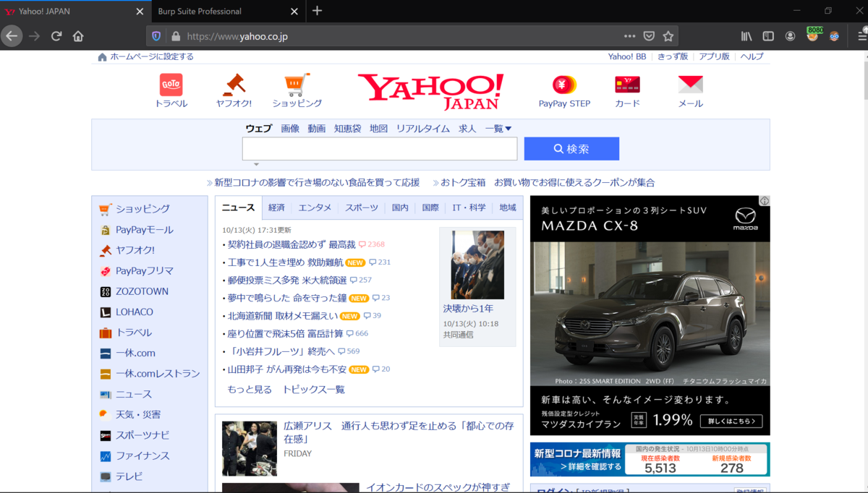
Task: Open the FoxyProxy extension with 8080 badge
Action: [814, 35]
